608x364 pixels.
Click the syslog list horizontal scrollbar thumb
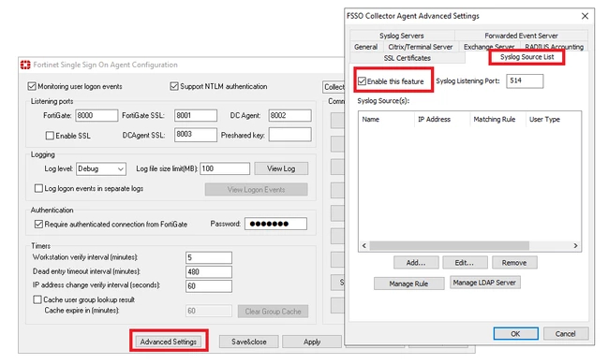[x=450, y=245]
